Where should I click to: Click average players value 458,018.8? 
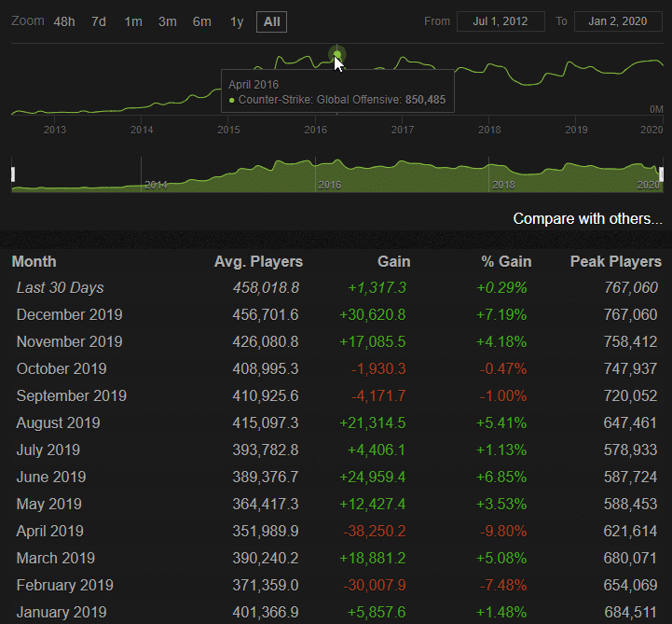(266, 288)
